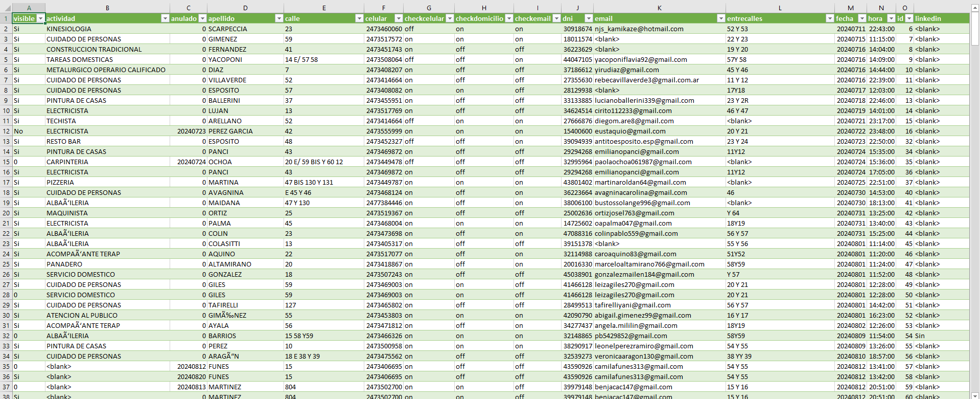Open the 'fecha' column filter arrow
980x399 pixels.
click(x=862, y=18)
